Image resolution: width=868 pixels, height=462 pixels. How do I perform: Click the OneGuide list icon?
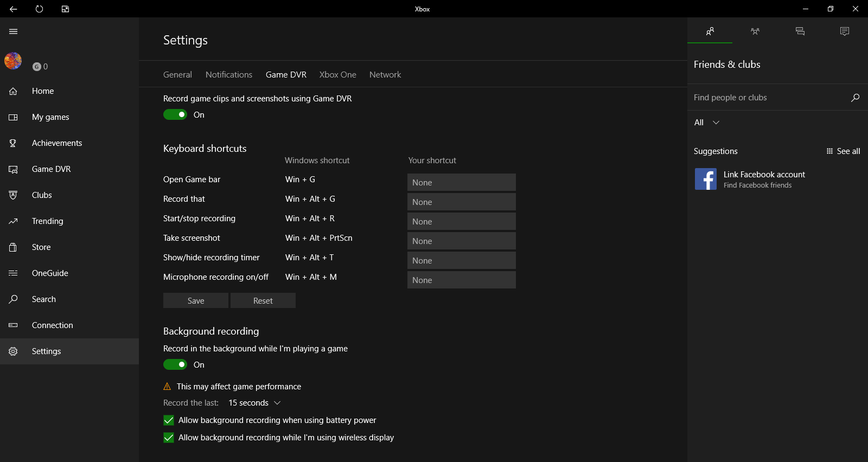[13, 273]
